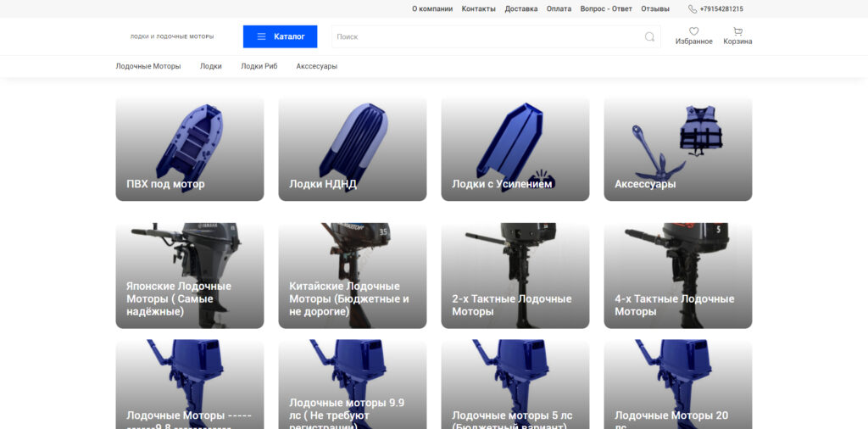Viewport: 868px width, 429px height.
Task: Open Лодки НДНД category tile
Action: 353,149
